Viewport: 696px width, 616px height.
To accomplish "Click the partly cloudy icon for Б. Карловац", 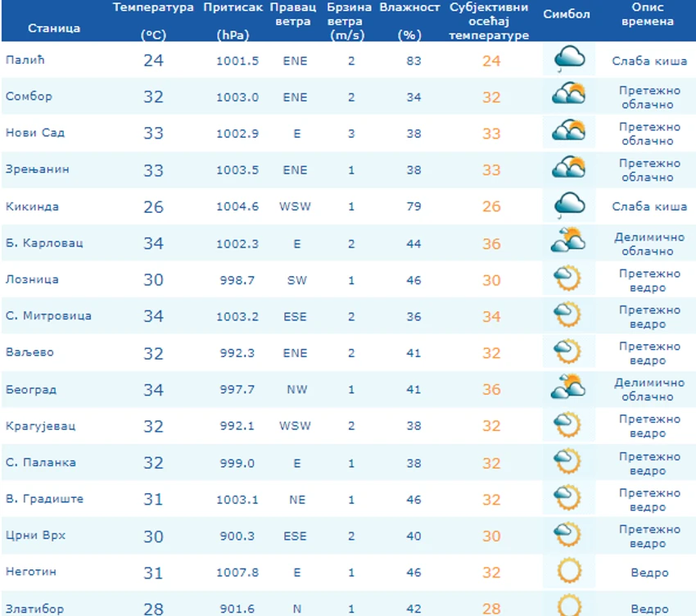I will [568, 240].
